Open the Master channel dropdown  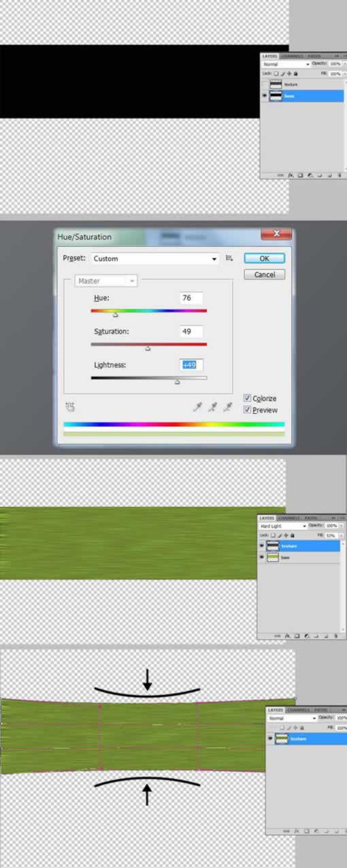(x=105, y=280)
